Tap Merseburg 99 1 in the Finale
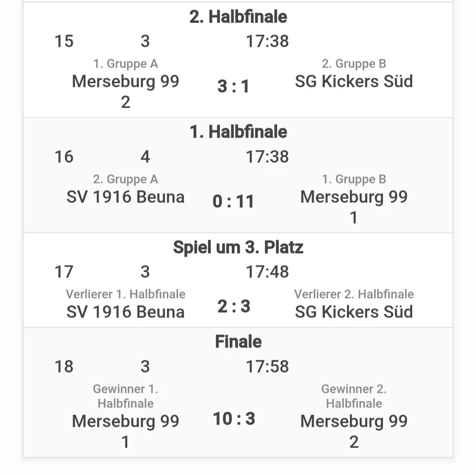 (x=125, y=431)
